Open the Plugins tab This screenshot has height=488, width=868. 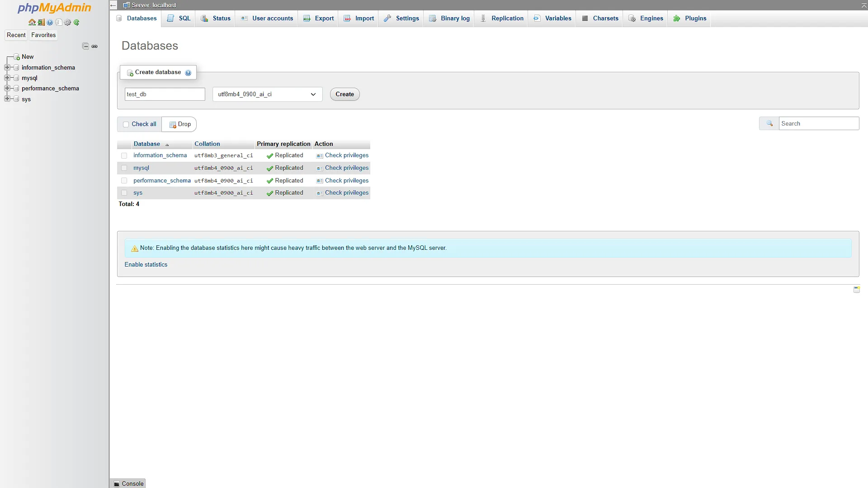pyautogui.click(x=689, y=19)
